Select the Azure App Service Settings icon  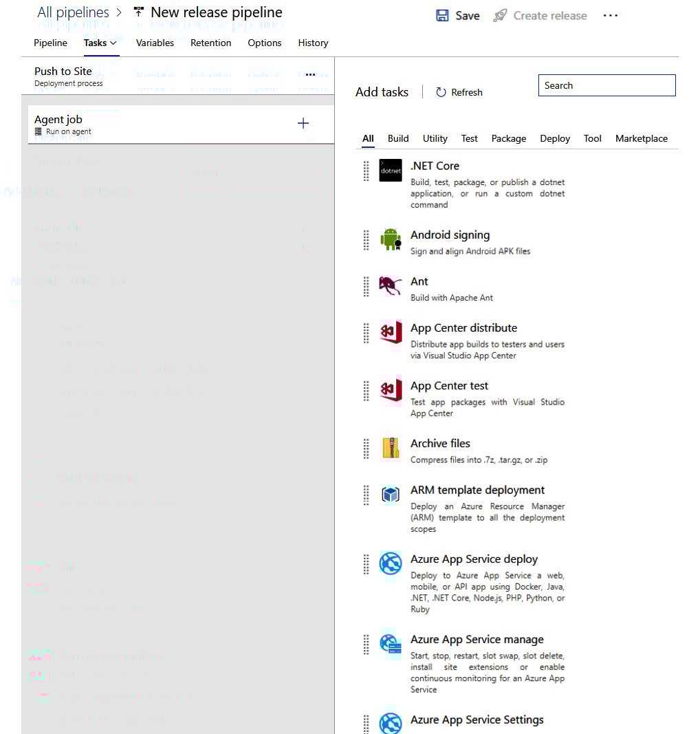click(391, 724)
